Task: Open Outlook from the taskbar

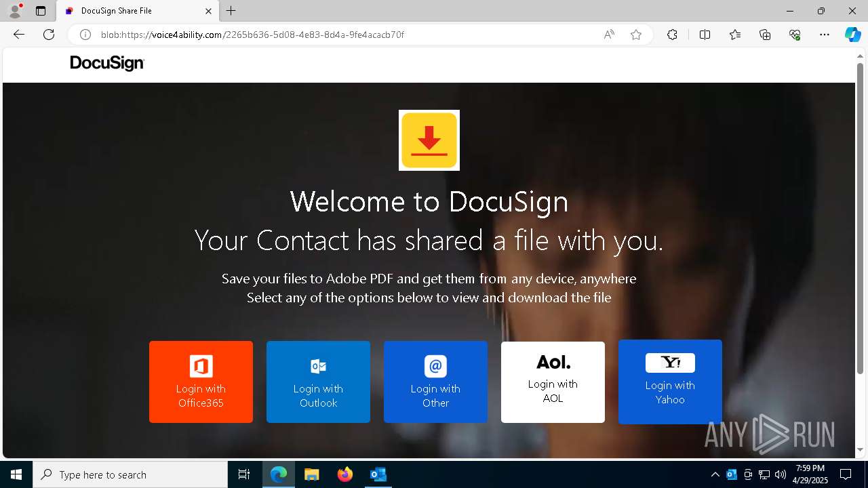Action: [x=378, y=474]
